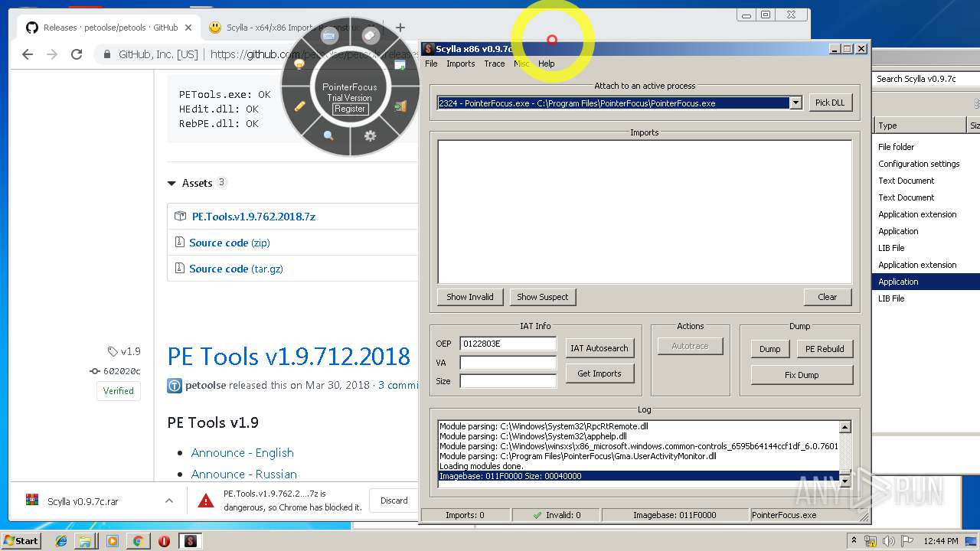Open commit 602020c link

point(116,371)
